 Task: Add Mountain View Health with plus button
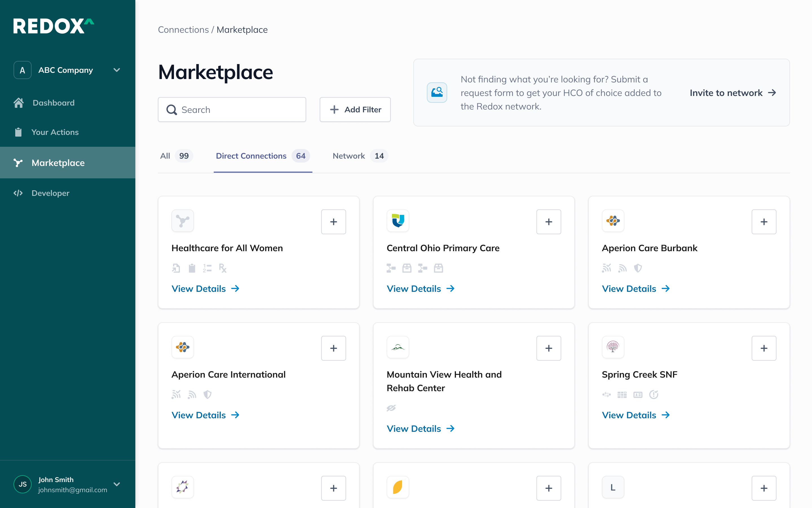(x=549, y=348)
